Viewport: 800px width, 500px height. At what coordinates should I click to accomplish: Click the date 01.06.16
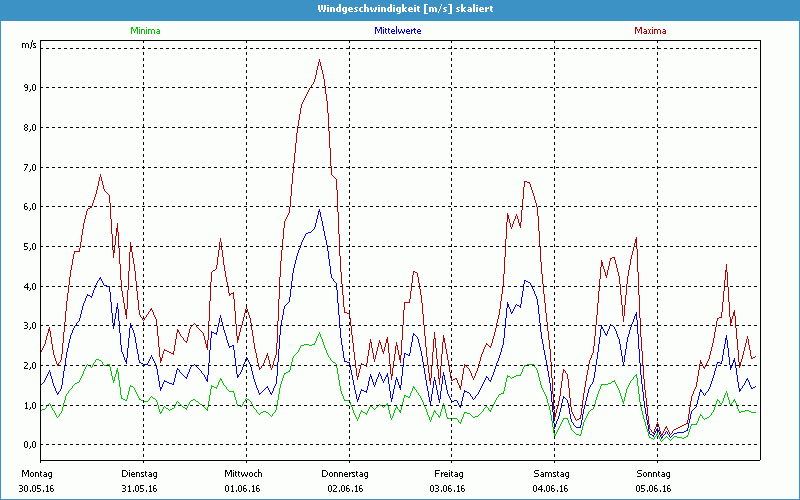pos(242,488)
